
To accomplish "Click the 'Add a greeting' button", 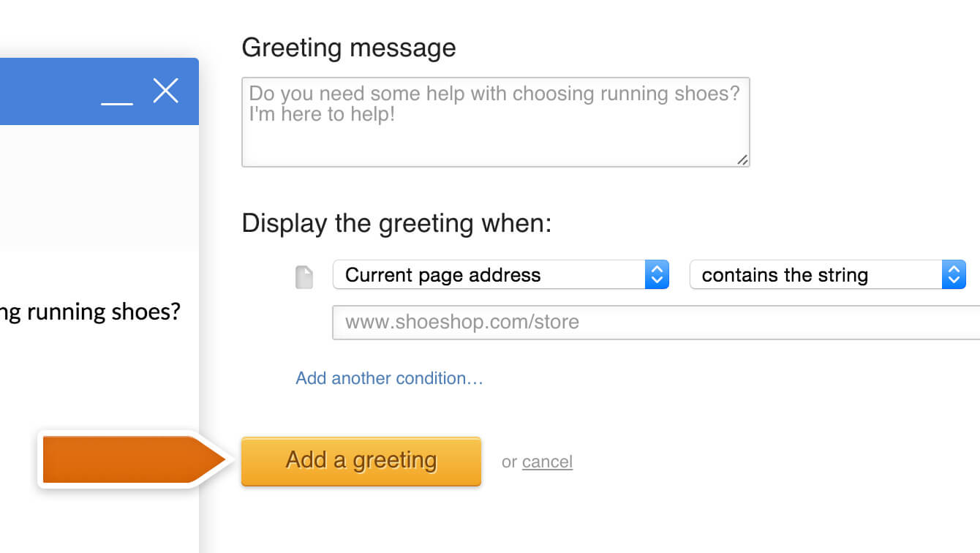I will tap(361, 461).
